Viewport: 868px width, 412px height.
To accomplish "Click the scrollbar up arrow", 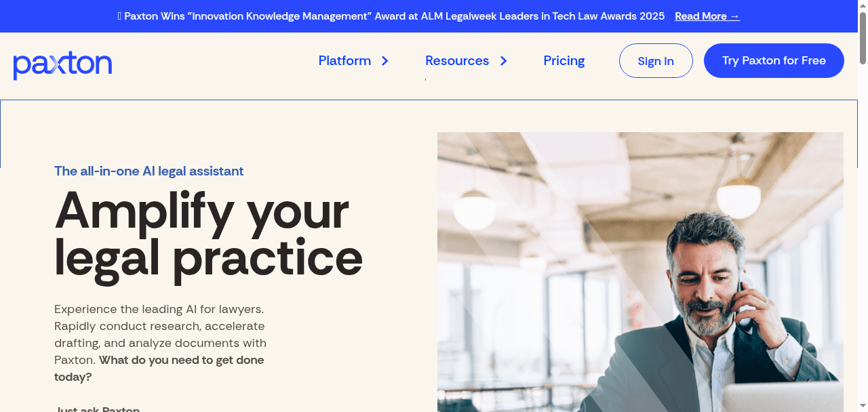I will coord(863,5).
